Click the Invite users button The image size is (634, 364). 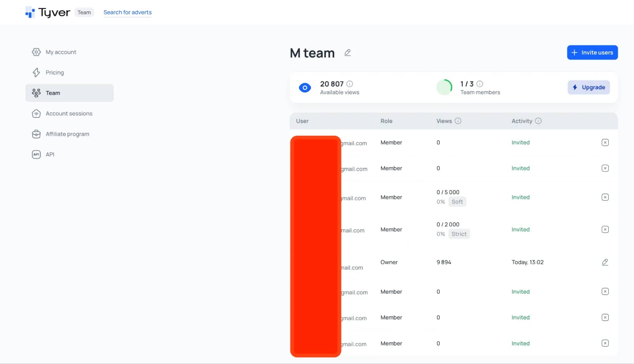pos(592,52)
